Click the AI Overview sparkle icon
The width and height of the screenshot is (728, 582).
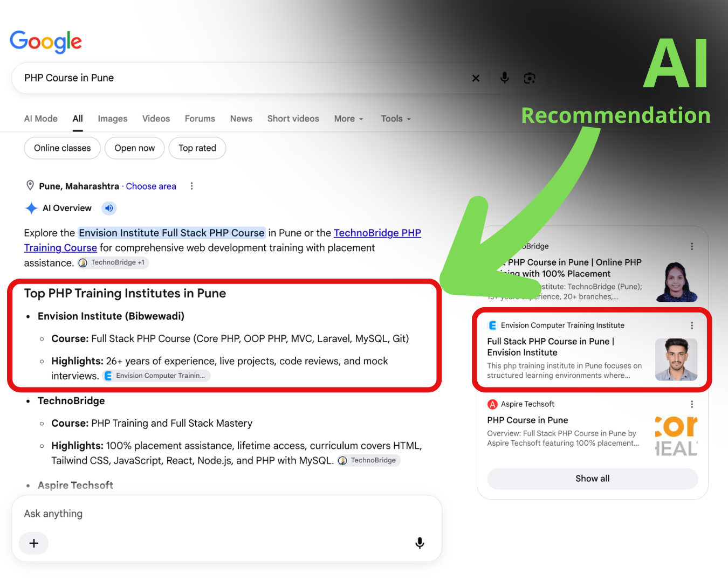[x=31, y=208]
